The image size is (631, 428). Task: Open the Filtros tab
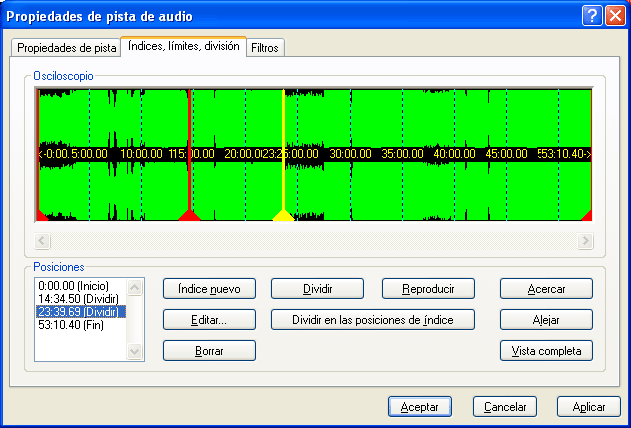tap(265, 48)
